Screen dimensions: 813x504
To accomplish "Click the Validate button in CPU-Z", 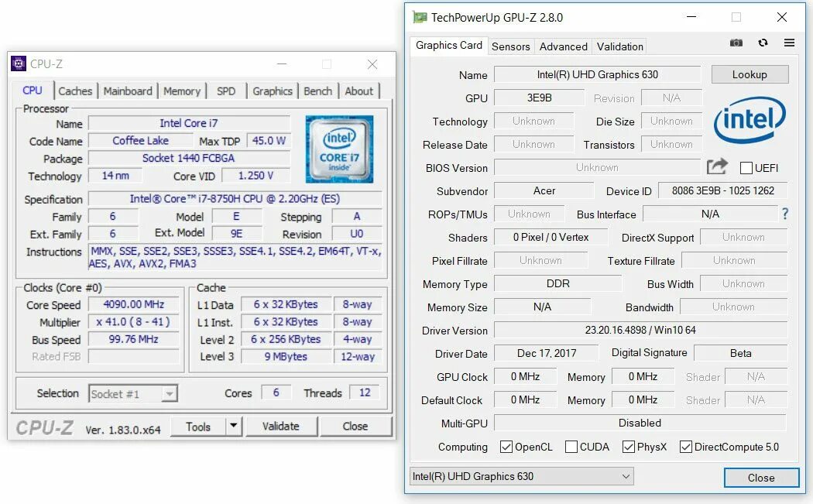I will click(280, 427).
